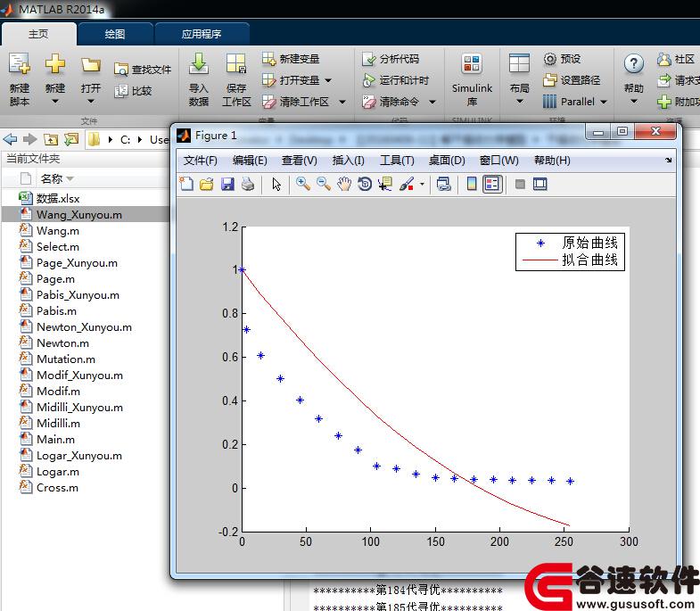700x611 pixels.
Task: Switch to the 绘图 Plots tab
Action: click(115, 34)
